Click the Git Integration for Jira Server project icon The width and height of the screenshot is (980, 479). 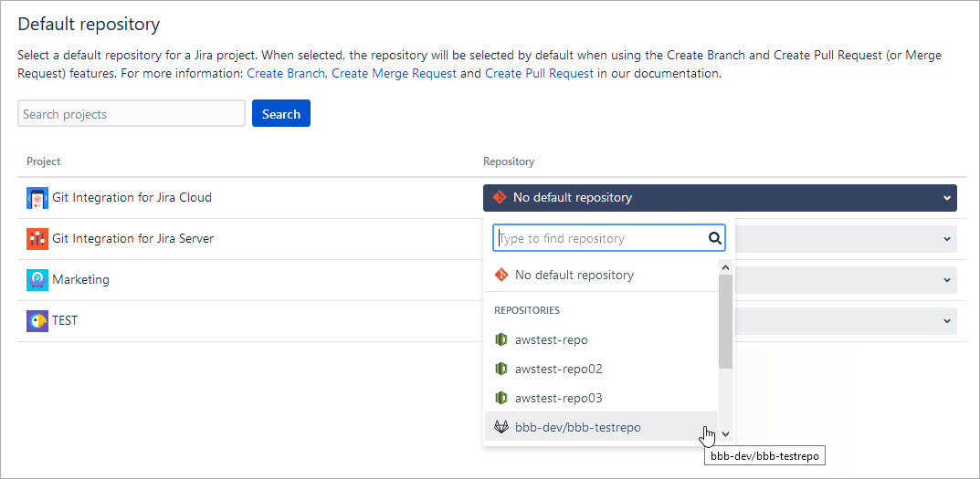pos(37,239)
